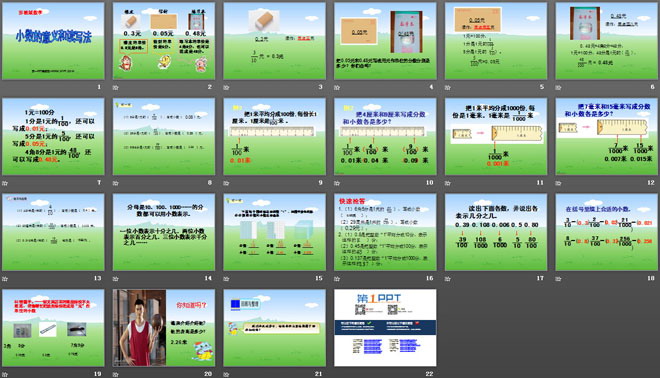Select slide 9 showing the ruler diagram

[x=274, y=136]
